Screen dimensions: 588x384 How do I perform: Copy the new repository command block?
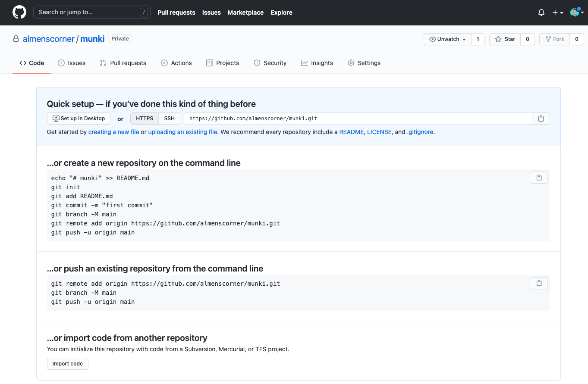(x=538, y=178)
